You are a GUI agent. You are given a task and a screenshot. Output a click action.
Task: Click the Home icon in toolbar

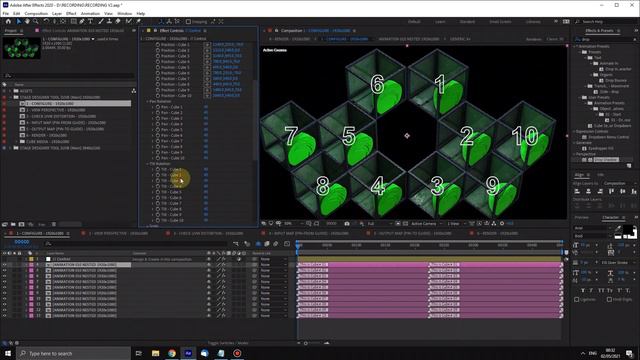tap(8, 21)
